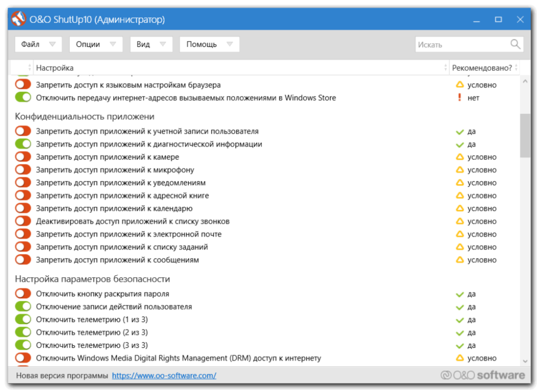Click green checkmark for password reveal button row
539x392 pixels.
(x=460, y=294)
